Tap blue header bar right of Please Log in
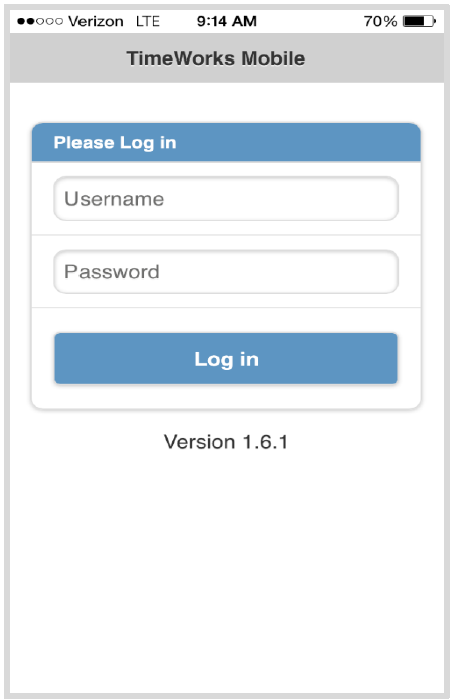The width and height of the screenshot is (451, 700). [x=299, y=143]
